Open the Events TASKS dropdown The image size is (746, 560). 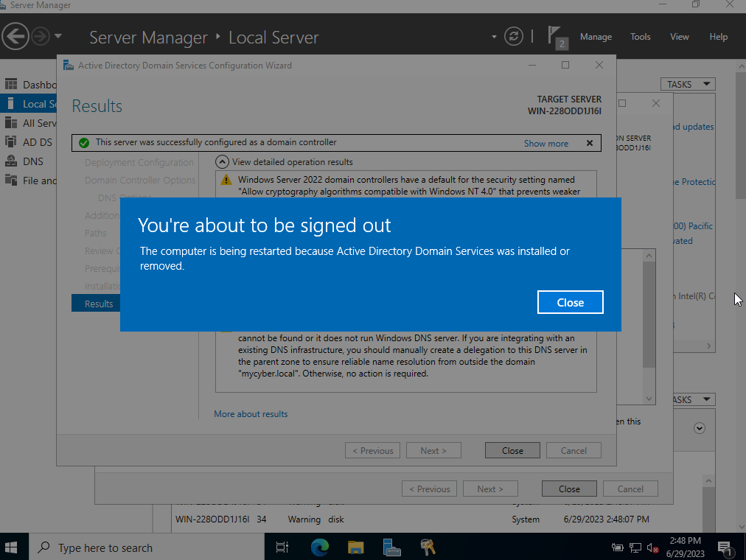(x=694, y=400)
